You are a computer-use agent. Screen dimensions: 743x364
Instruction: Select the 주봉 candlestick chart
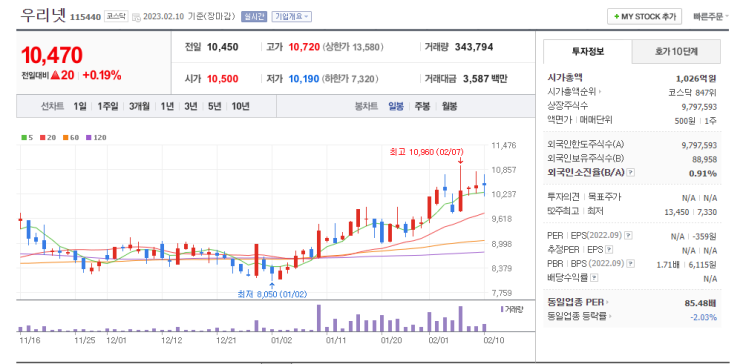(x=422, y=106)
